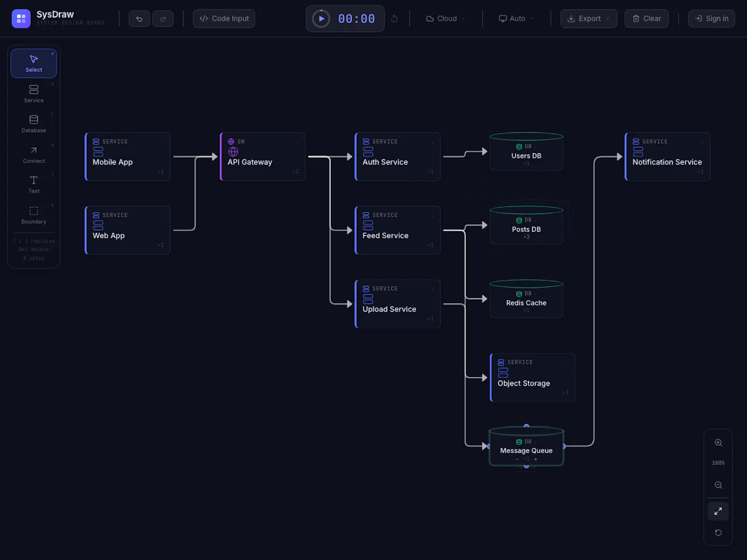
Task: Choose the Connect arrow tool
Action: (34, 155)
